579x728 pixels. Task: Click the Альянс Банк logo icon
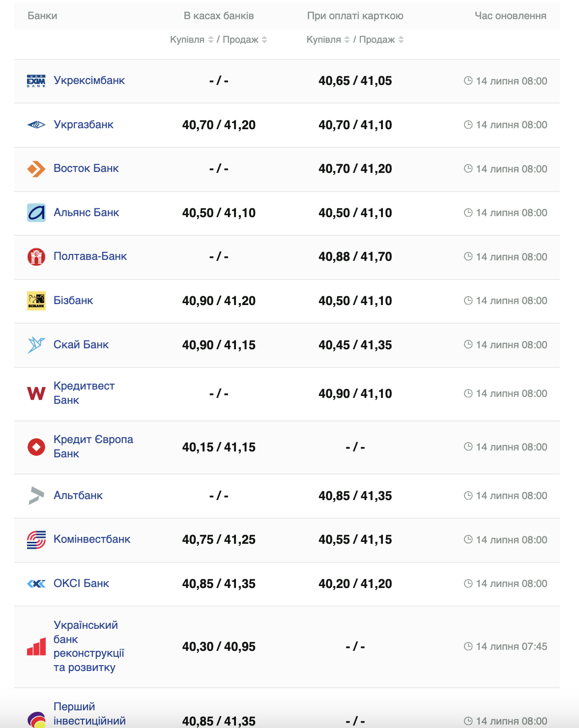point(36,213)
